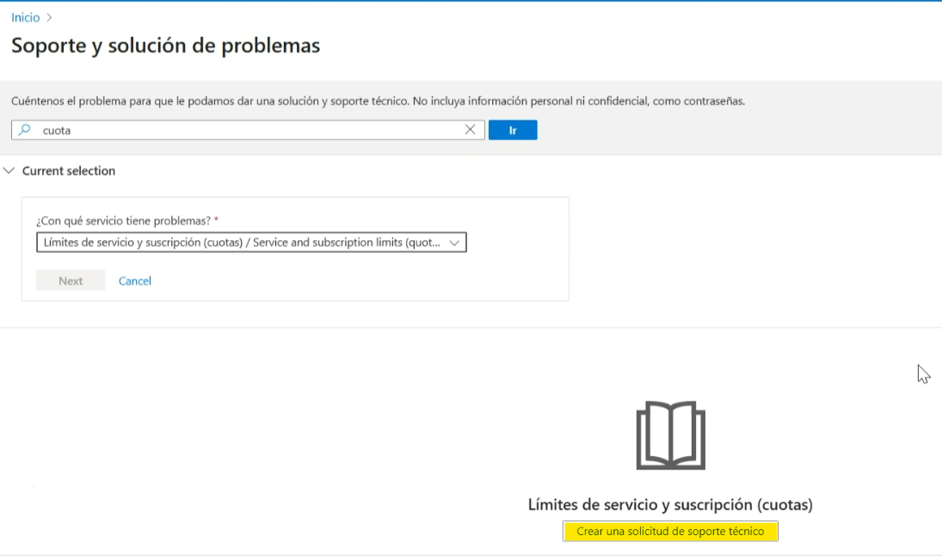The image size is (942, 560).
Task: Click the Next button
Action: (x=71, y=280)
